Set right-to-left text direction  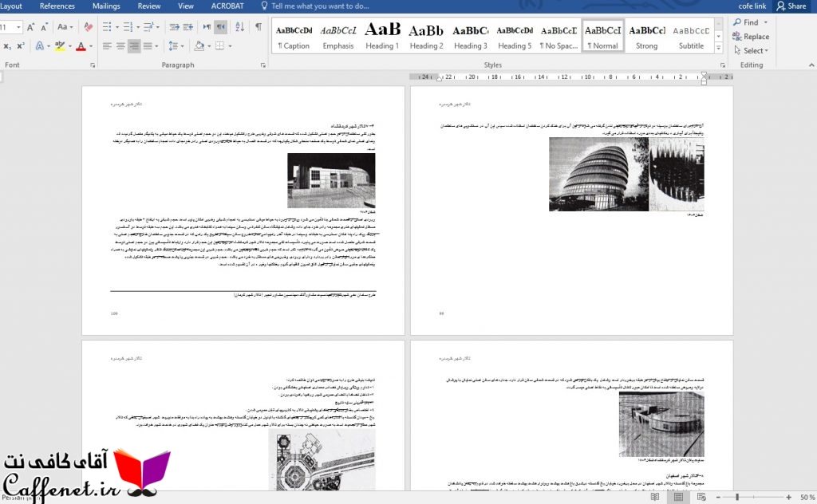pyautogui.click(x=221, y=27)
